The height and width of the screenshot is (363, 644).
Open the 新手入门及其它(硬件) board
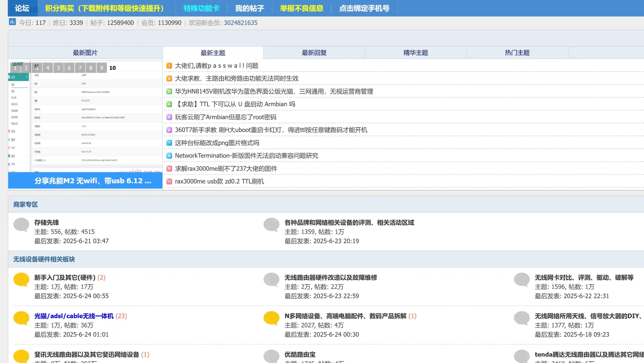pos(65,277)
